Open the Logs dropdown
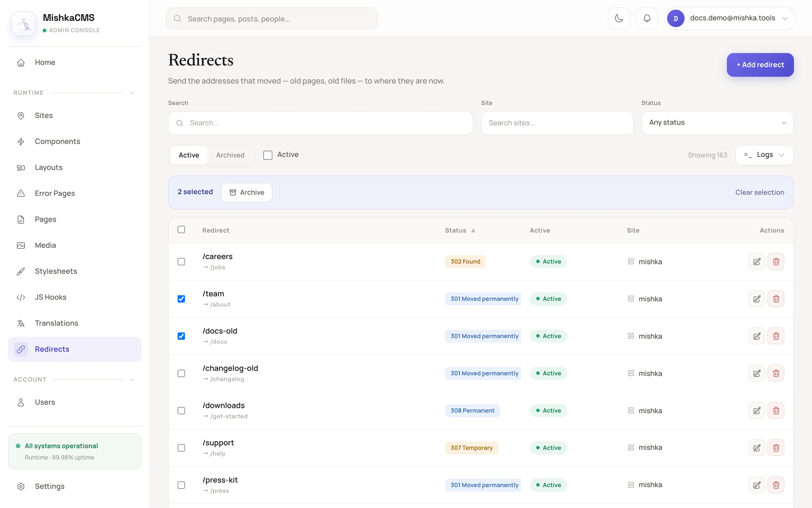Screen dimensions: 812x508 coord(764,155)
